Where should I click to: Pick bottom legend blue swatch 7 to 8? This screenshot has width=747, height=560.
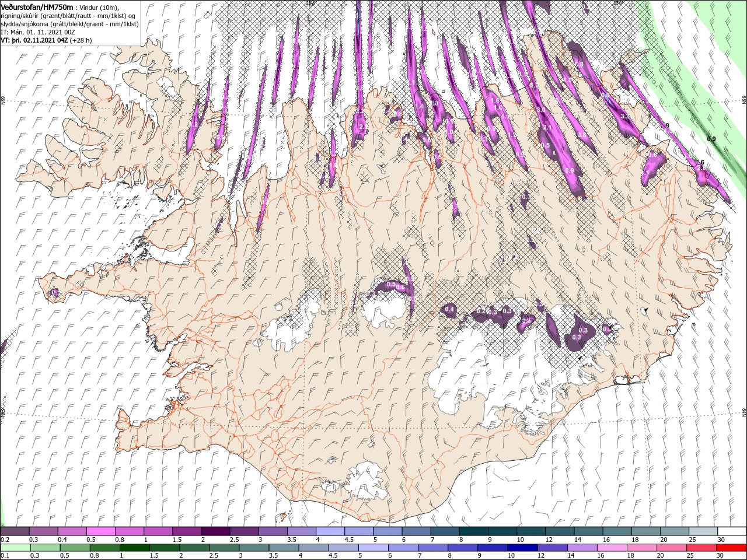pyautogui.click(x=433, y=548)
